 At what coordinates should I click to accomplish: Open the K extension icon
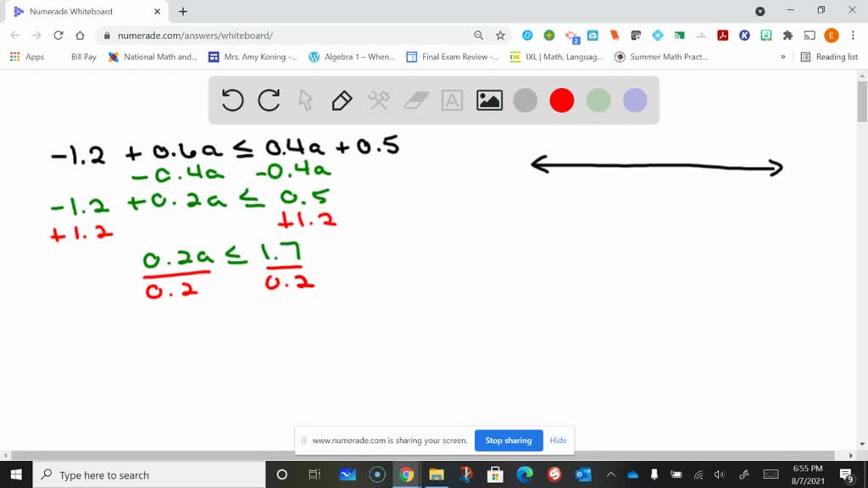click(744, 36)
